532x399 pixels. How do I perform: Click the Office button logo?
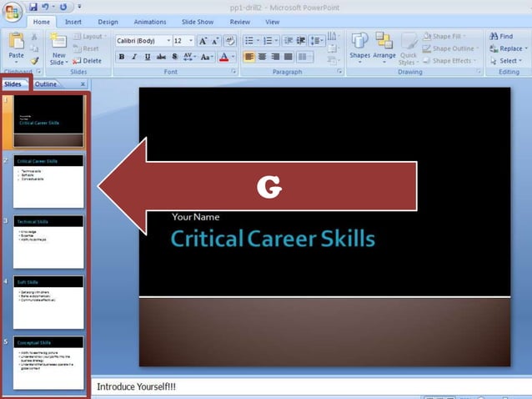tap(13, 12)
